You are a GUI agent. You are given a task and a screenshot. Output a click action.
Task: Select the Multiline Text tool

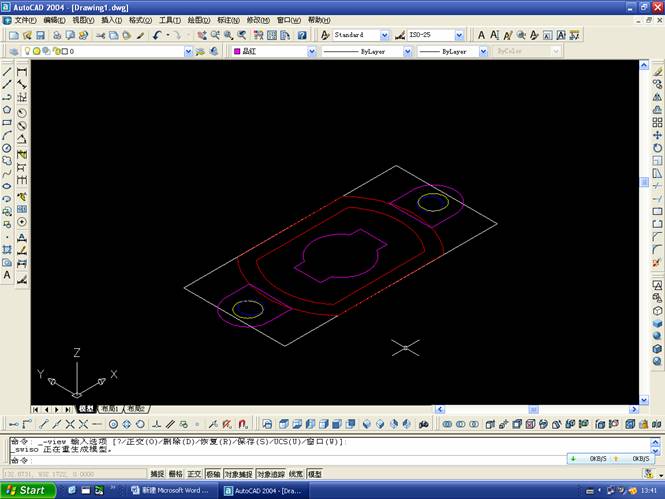click(x=7, y=274)
